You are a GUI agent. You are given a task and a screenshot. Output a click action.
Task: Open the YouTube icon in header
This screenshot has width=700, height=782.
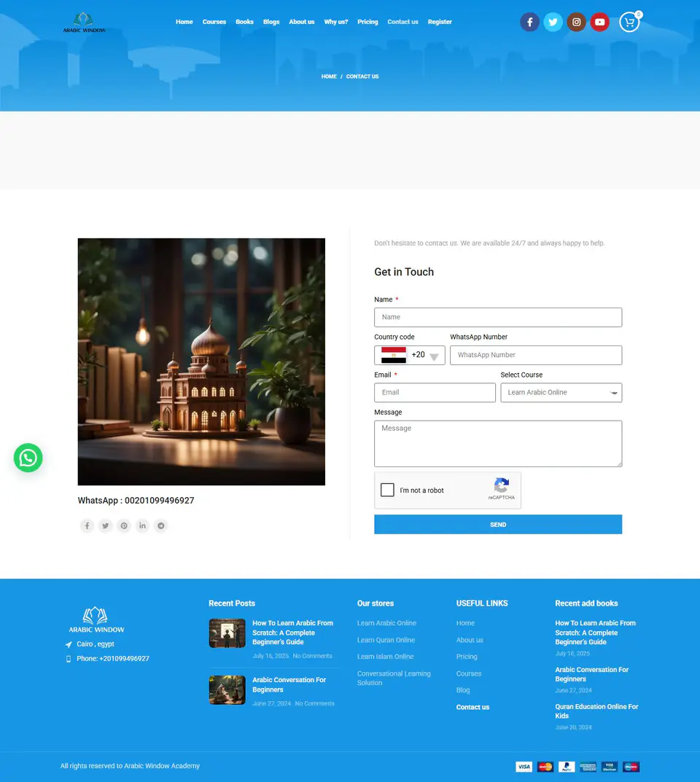(599, 22)
